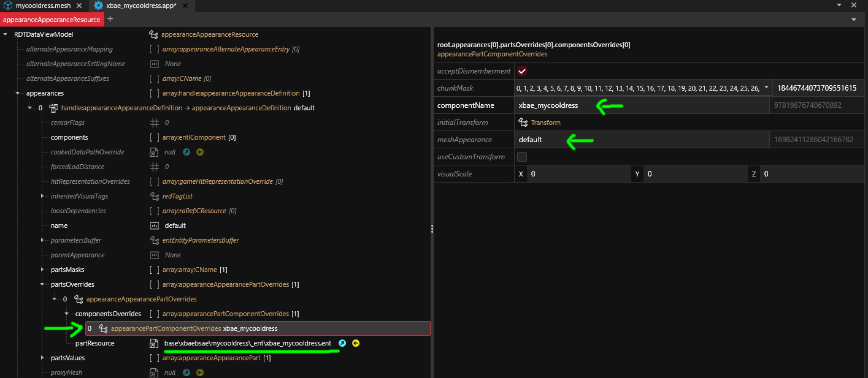Click the plus icon to add a chunk tab
Screen dimensions: 868x378
(x=110, y=19)
